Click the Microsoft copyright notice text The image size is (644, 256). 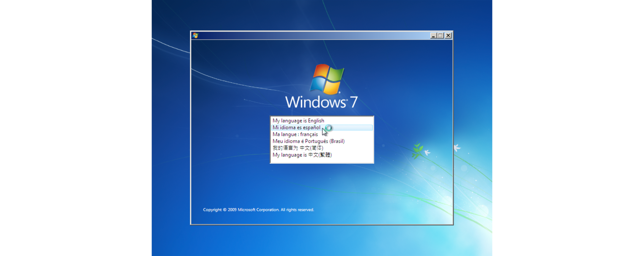point(258,210)
